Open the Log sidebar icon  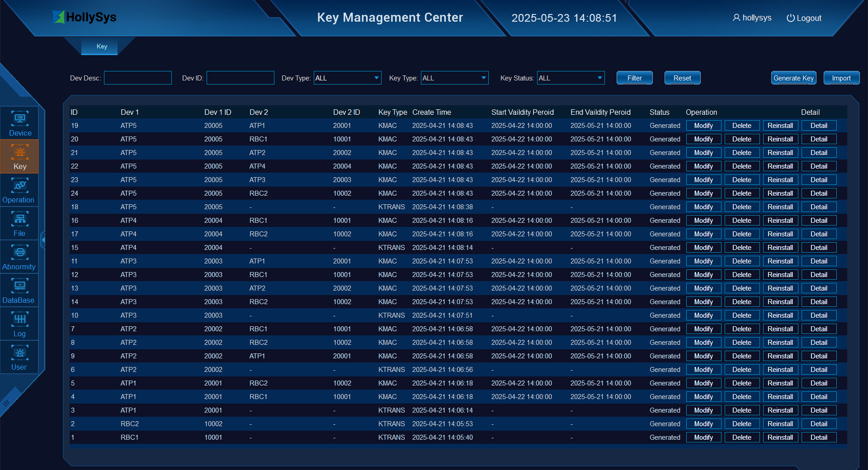pyautogui.click(x=19, y=320)
